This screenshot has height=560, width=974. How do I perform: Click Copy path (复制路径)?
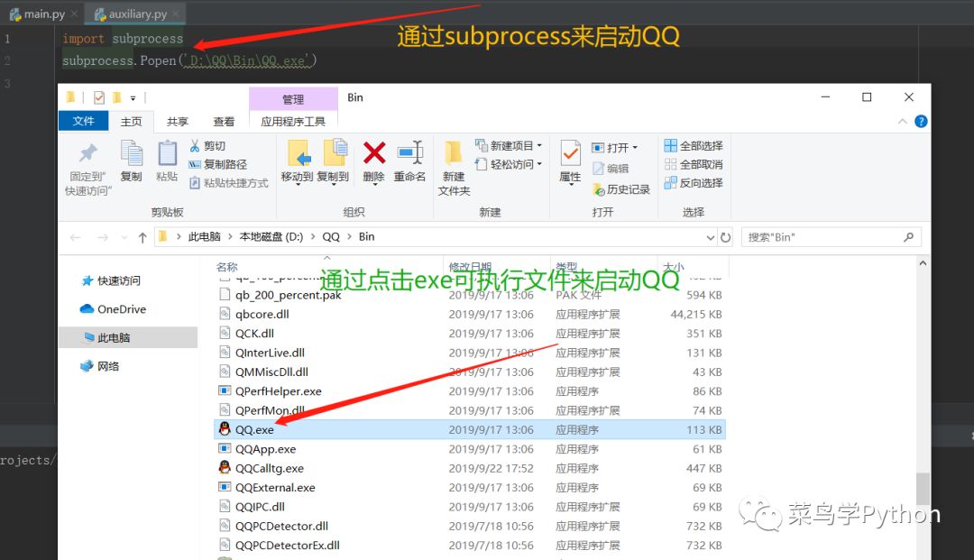point(218,164)
